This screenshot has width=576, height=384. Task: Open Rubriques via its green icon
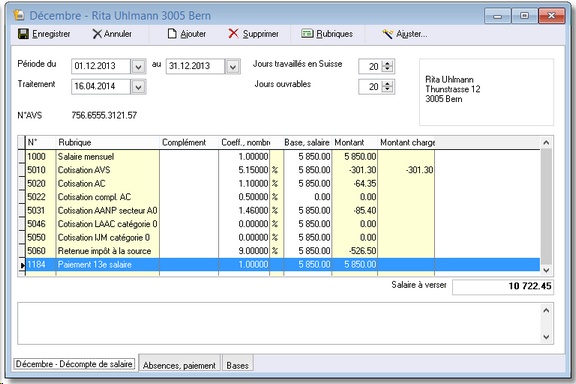click(x=307, y=34)
